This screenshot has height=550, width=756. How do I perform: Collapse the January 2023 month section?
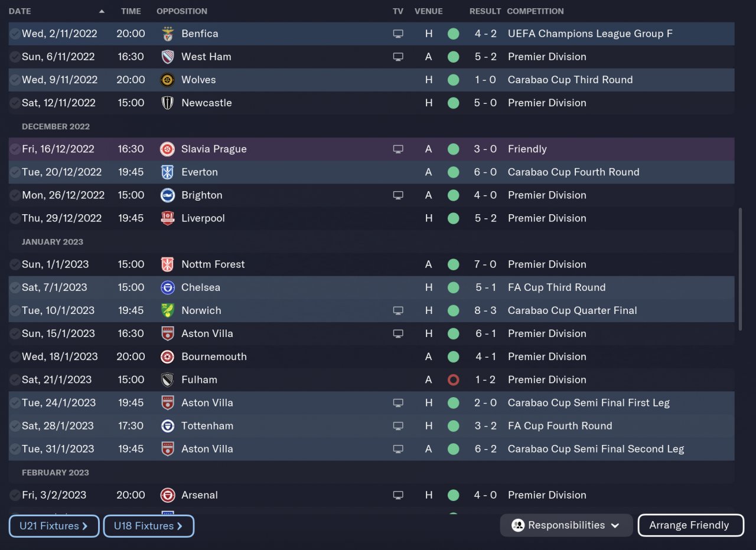coord(53,242)
